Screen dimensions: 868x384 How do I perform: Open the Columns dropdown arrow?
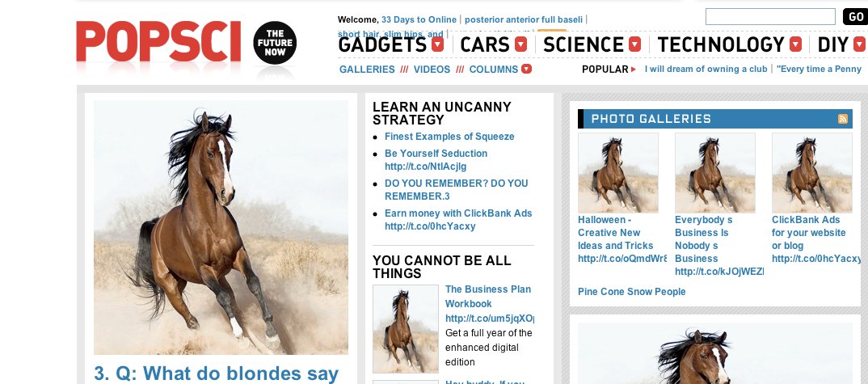(x=526, y=69)
